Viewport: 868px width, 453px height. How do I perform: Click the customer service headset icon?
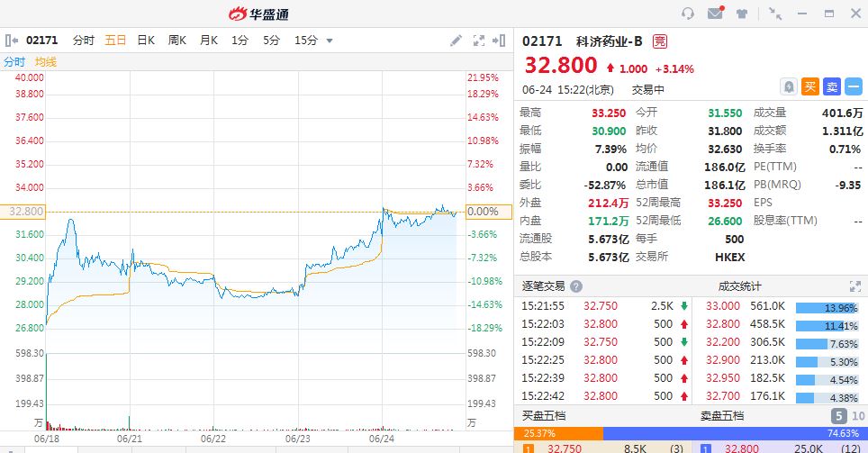click(688, 14)
